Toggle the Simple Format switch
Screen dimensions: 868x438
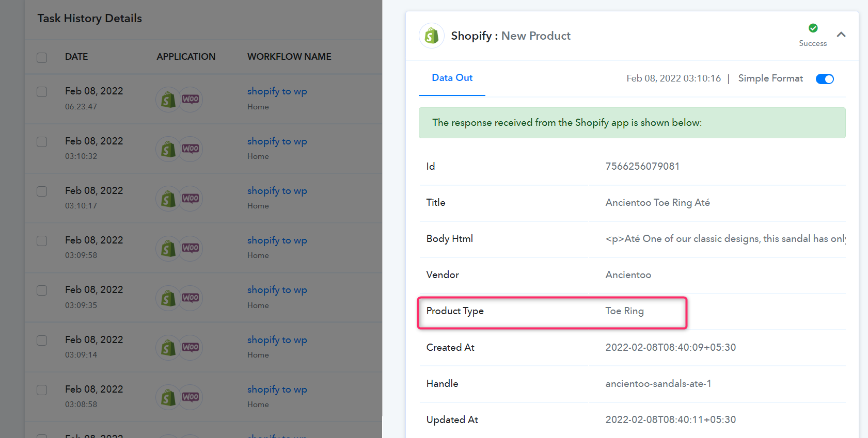825,79
